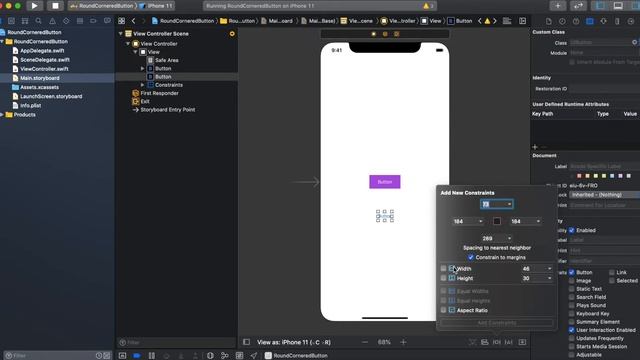Expand the Constraints node in outline
The width and height of the screenshot is (640, 360).
[x=142, y=85]
